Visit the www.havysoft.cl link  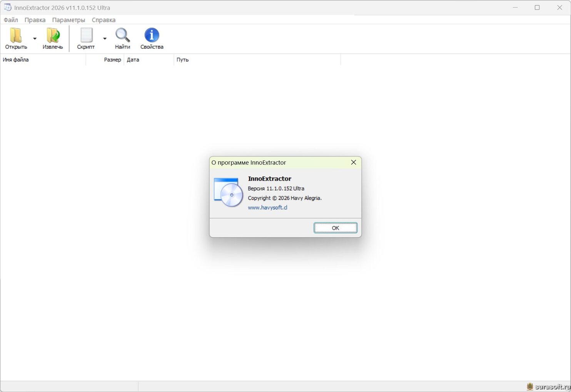point(267,208)
